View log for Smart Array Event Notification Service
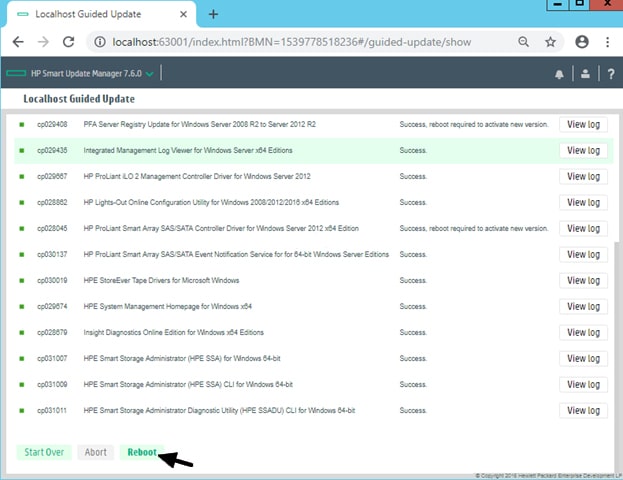The image size is (623, 480). coord(583,255)
